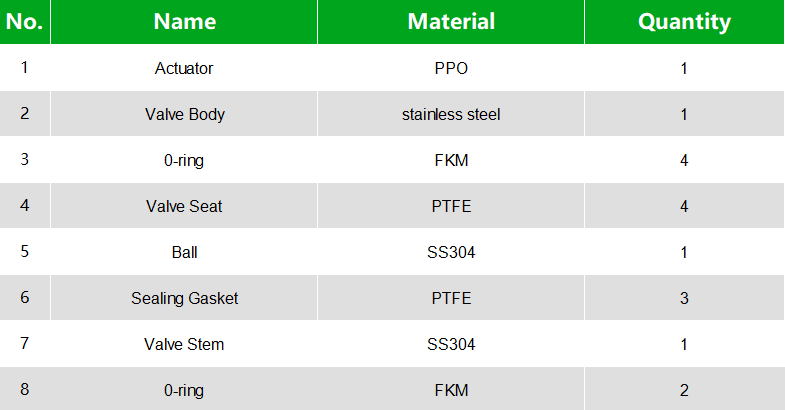Click row number 5 cell
Viewport: 785px width, 410px height.
[x=24, y=252]
